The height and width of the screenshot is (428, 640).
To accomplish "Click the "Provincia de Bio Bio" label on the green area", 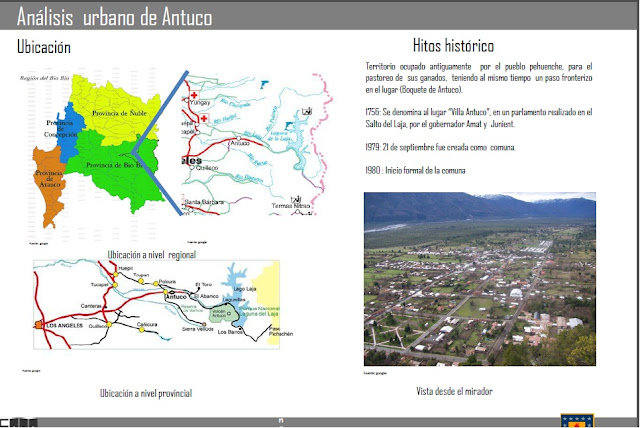I will (116, 165).
